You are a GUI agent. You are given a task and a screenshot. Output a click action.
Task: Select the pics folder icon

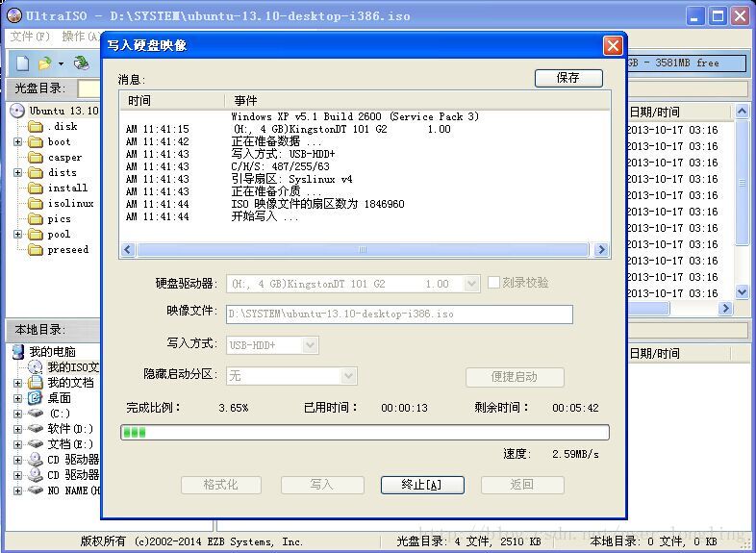(x=36, y=219)
